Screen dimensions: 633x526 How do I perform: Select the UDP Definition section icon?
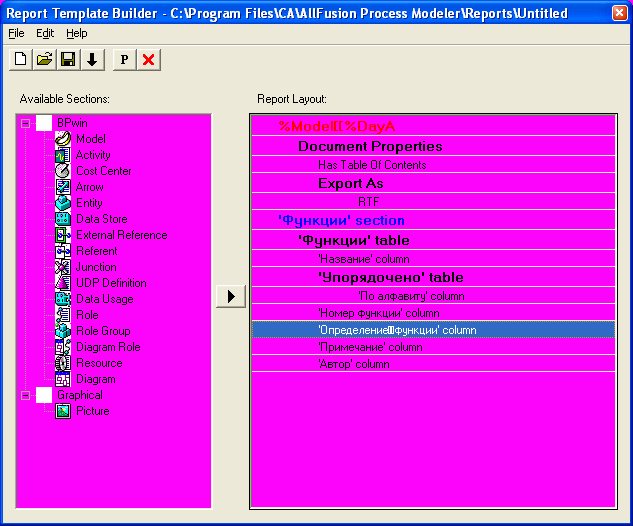point(63,283)
